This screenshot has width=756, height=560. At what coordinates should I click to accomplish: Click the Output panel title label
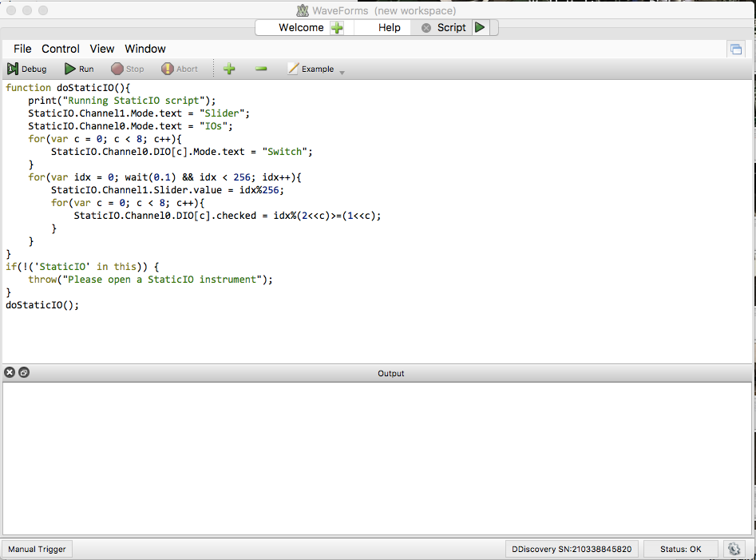(390, 373)
